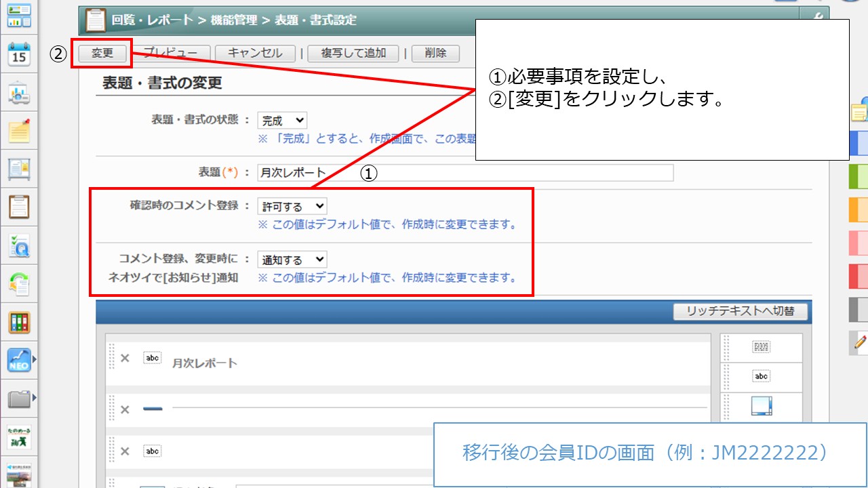Screen dimensions: 868x488
Task: Open the colored binders cabinet icon
Action: tap(19, 322)
